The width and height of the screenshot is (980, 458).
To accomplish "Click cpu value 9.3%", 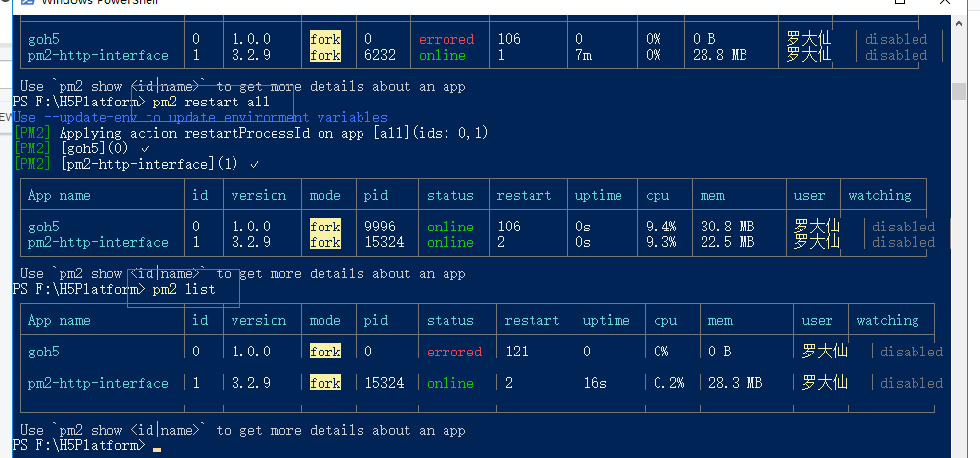I will [x=661, y=242].
